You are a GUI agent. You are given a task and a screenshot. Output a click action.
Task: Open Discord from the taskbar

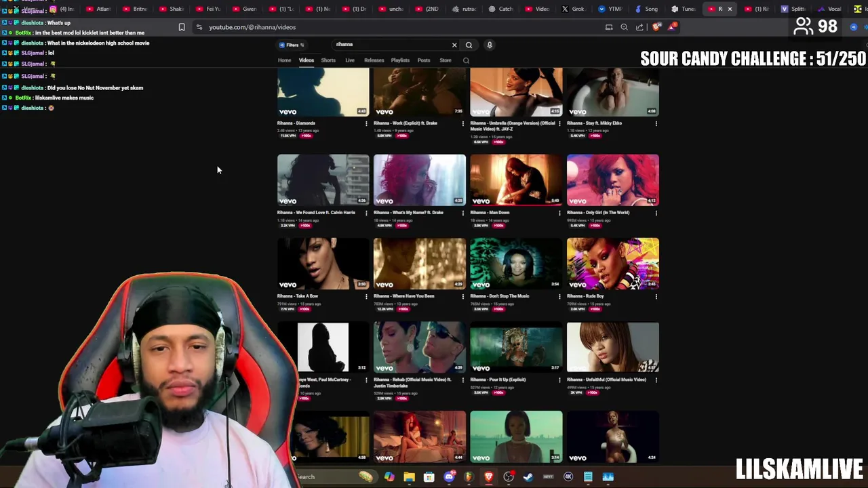[x=449, y=477]
